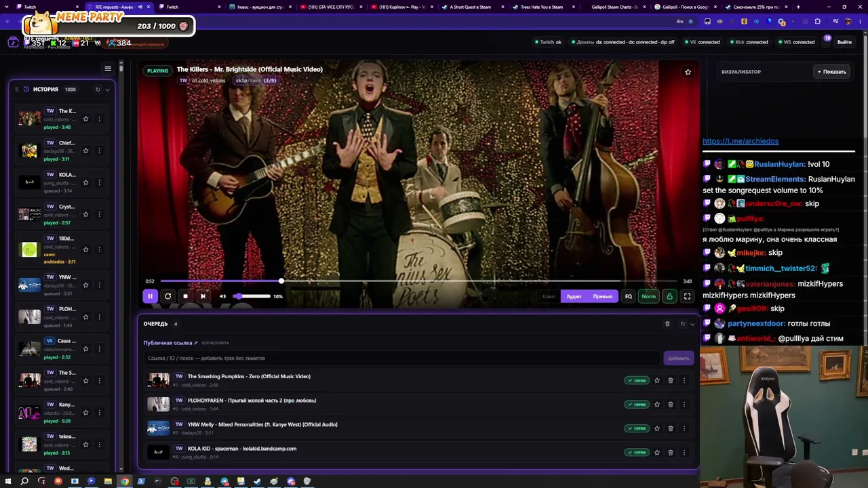
Task: Switch to the A Short Quest в Steam tab
Action: coord(471,7)
